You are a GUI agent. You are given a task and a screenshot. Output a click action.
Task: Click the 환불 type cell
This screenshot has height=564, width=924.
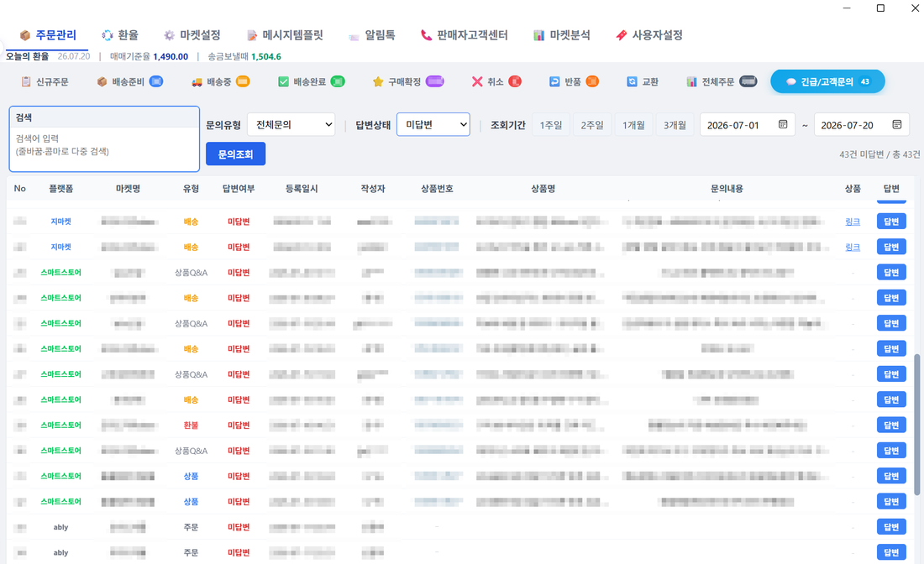point(191,425)
